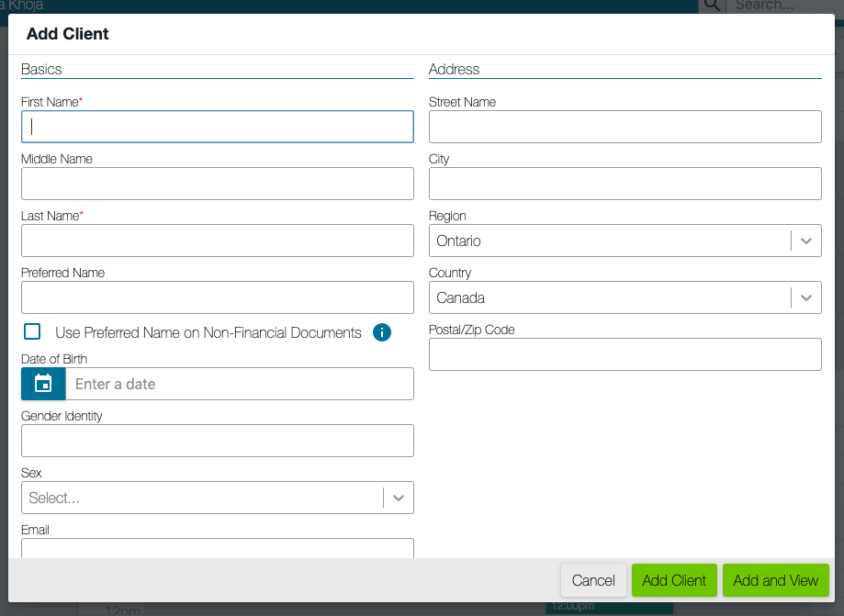Open the Region dropdown showing Ontario
Viewport: 844px width, 616px height.
(805, 241)
